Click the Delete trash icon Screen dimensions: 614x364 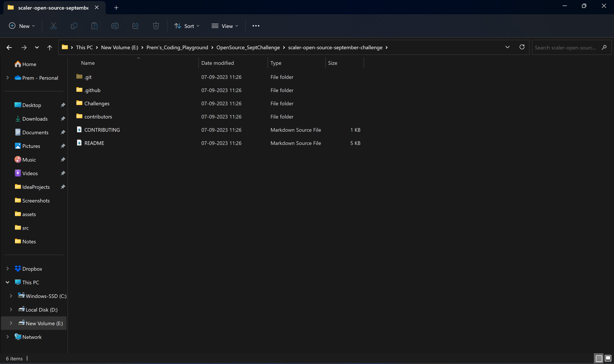pyautogui.click(x=156, y=26)
